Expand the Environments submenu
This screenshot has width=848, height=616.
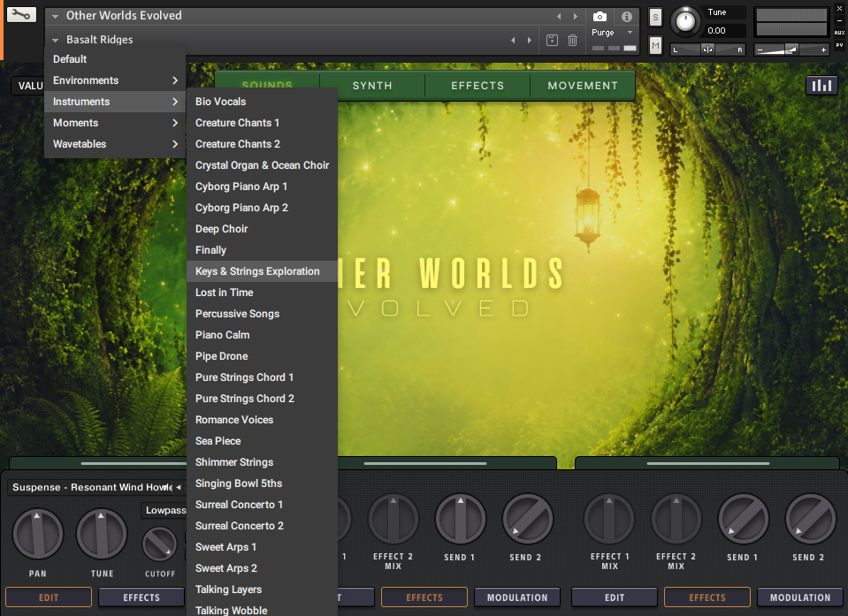point(115,80)
